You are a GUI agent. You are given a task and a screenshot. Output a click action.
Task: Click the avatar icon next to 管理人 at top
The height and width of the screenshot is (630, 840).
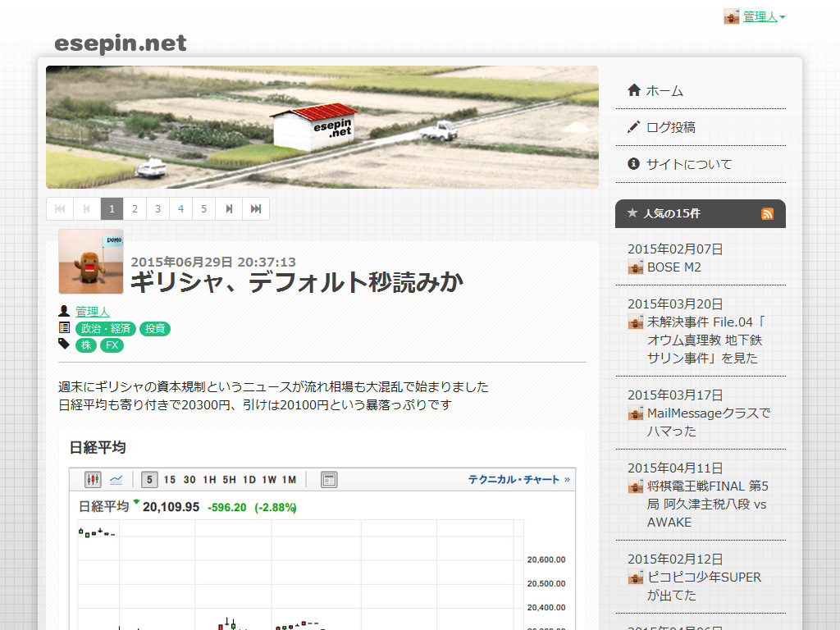pyautogui.click(x=731, y=16)
